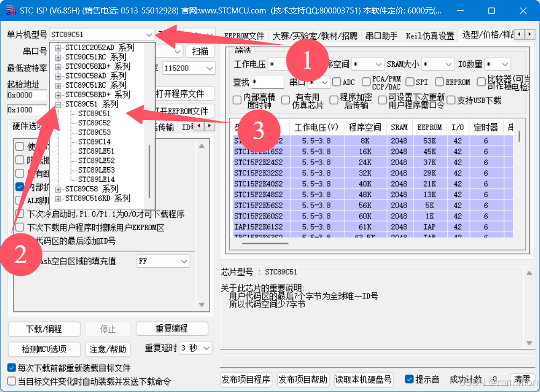Toggle 每次下载前都重新装载目标文件 checkbox
The image size is (540, 392).
(12, 368)
